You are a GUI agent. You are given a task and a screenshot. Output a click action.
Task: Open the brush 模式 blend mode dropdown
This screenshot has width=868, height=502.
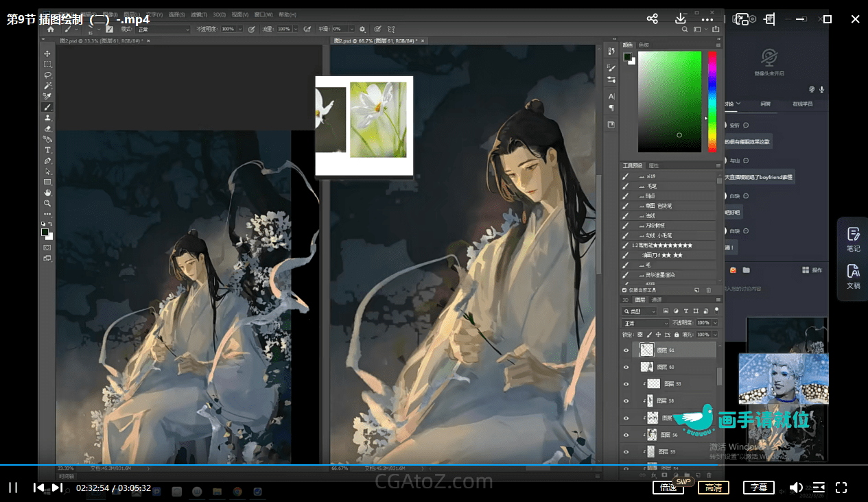tap(163, 29)
